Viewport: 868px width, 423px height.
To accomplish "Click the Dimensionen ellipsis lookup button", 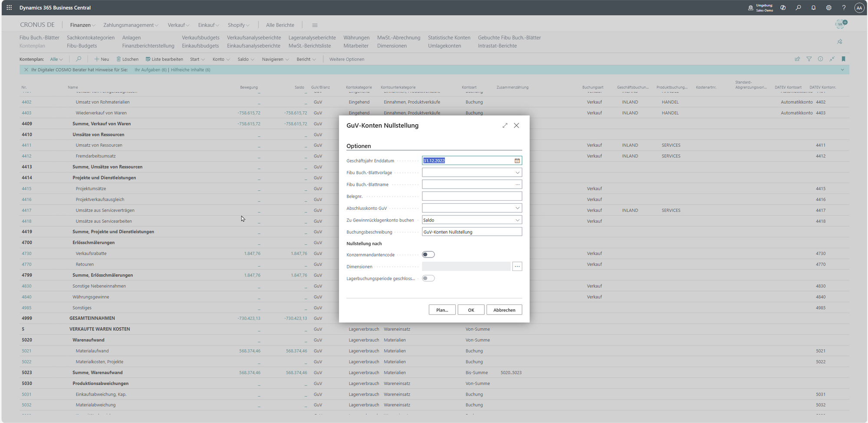I will click(x=517, y=267).
